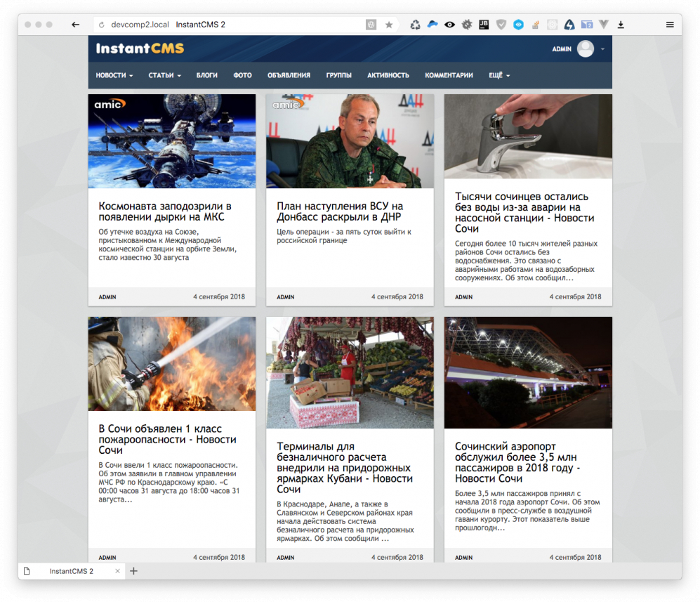The width and height of the screenshot is (700, 602).
Task: Go to the БЛОГИ section
Action: (206, 75)
